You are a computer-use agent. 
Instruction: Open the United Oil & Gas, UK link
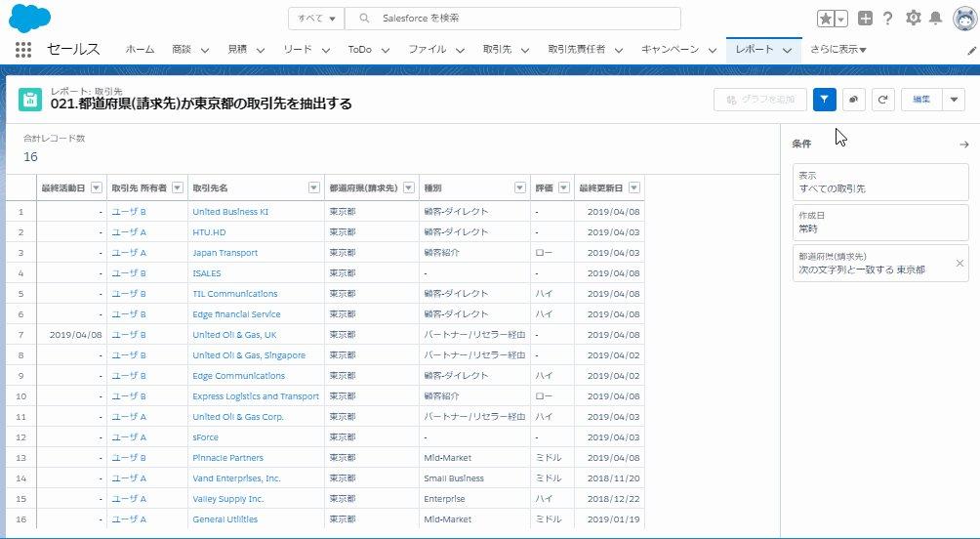pos(234,335)
